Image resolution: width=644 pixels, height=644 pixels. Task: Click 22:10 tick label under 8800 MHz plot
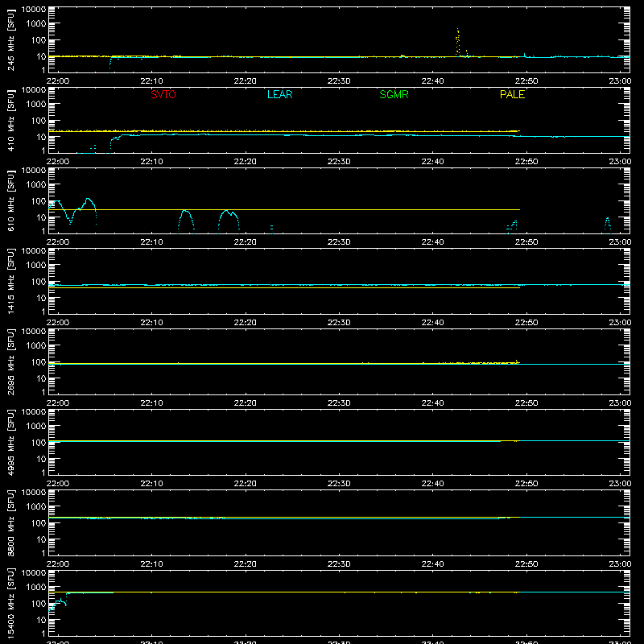click(151, 564)
